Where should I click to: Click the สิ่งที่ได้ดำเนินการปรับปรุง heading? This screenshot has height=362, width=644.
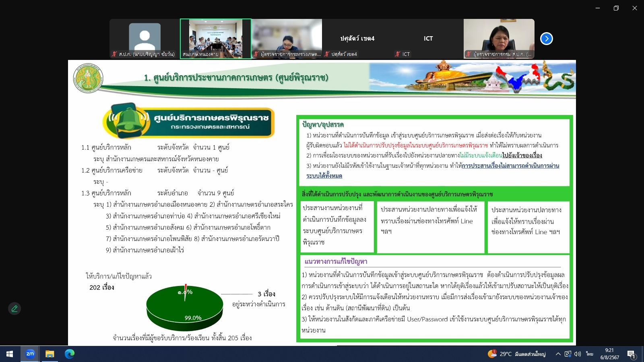(x=397, y=194)
